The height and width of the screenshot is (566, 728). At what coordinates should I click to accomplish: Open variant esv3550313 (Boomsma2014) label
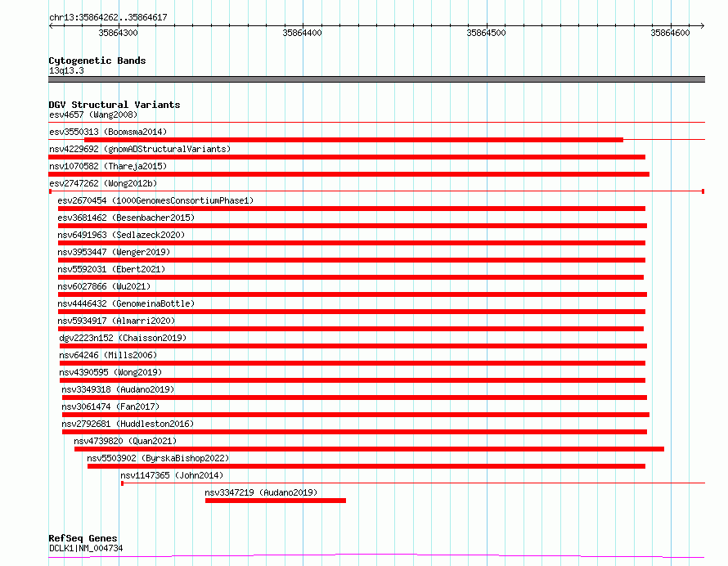tap(108, 132)
